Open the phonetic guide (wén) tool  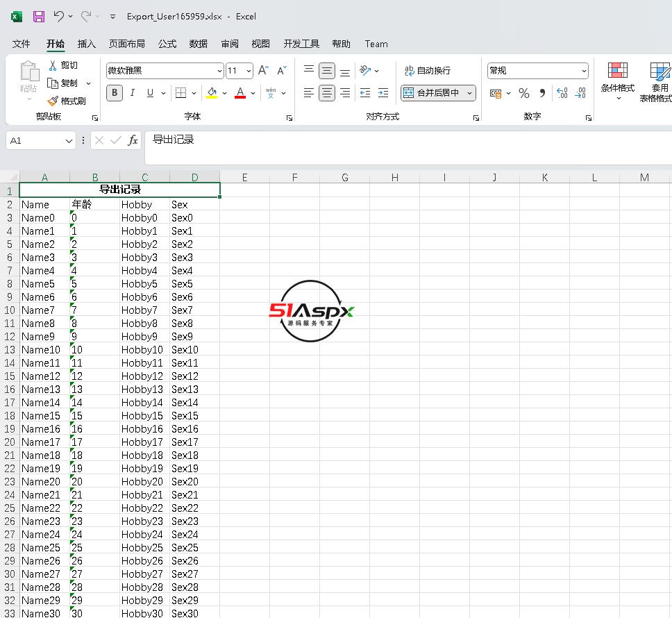click(x=271, y=92)
